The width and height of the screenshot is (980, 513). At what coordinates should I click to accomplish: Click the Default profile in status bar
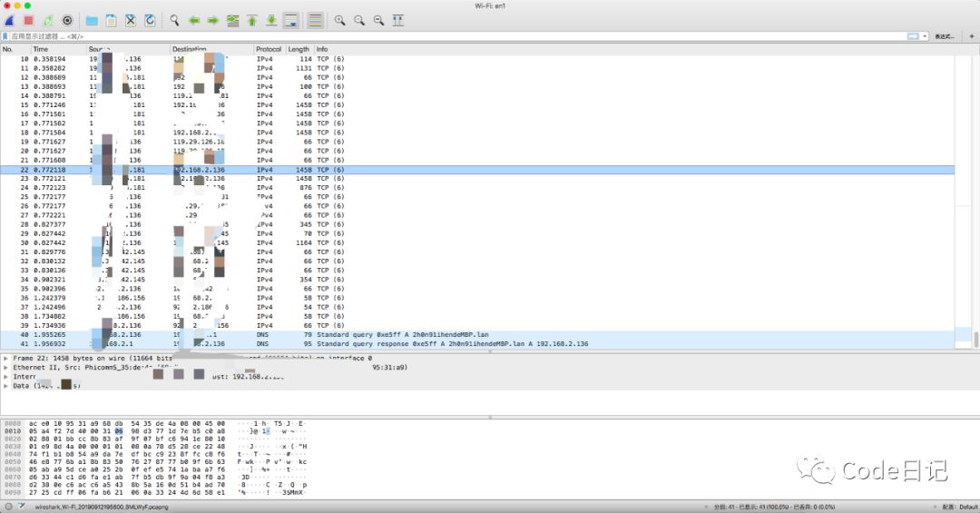click(960, 507)
